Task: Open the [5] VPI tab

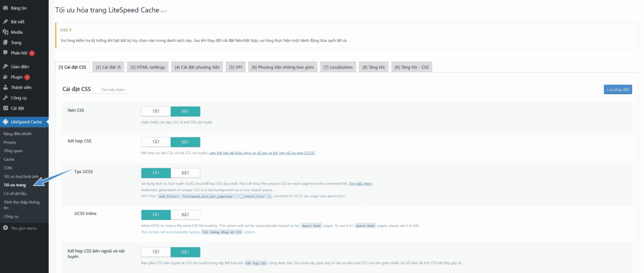Action: pos(236,67)
